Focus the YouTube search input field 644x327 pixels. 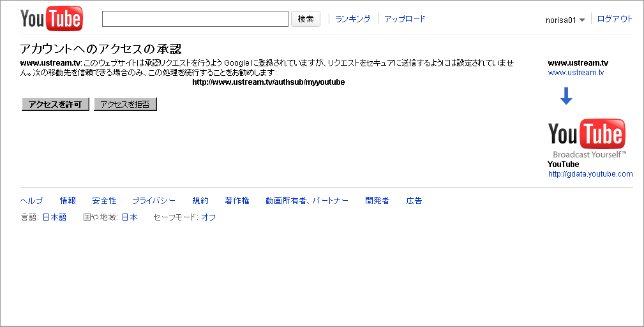pyautogui.click(x=195, y=19)
